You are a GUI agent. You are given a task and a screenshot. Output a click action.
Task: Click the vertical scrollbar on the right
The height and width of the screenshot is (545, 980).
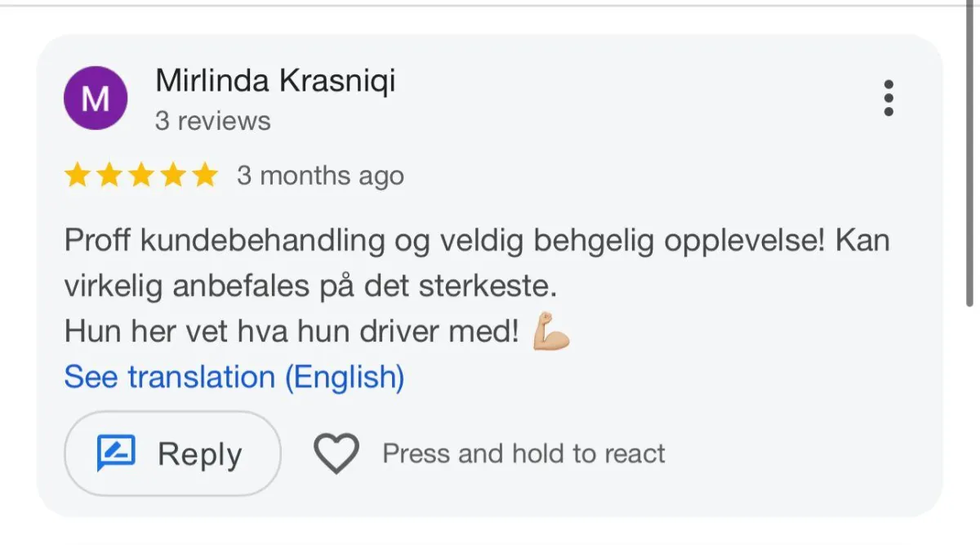point(969,155)
